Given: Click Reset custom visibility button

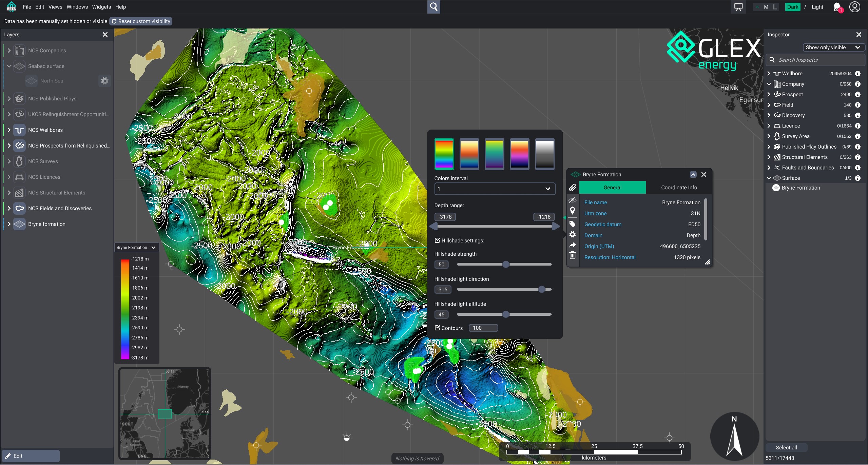Looking at the screenshot, I should click(x=141, y=21).
